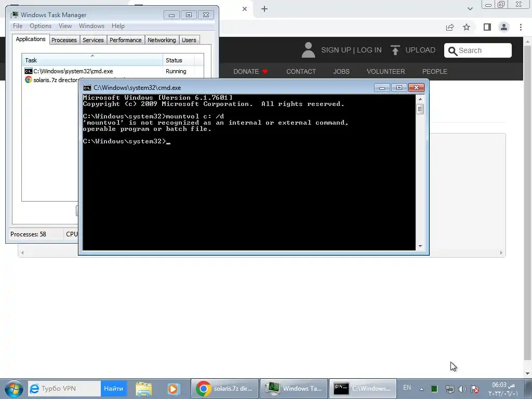Open the Windows menu in Task Manager
The width and height of the screenshot is (532, 399).
[x=91, y=26]
